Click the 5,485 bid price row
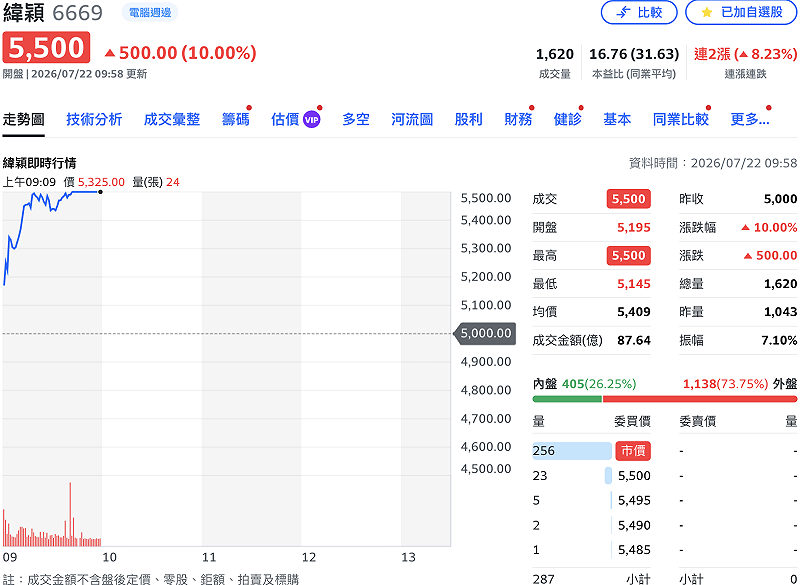The width and height of the screenshot is (800, 585). (x=592, y=550)
